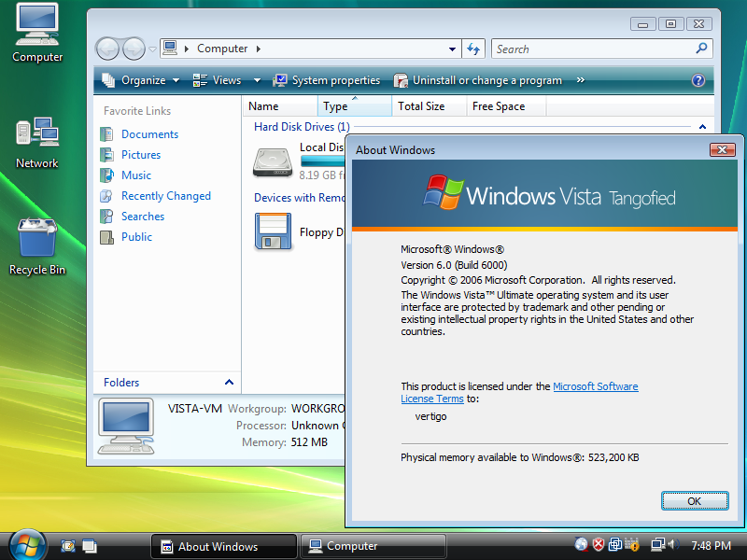The width and height of the screenshot is (747, 560).
Task: Go back in the Computer window
Action: (x=107, y=49)
